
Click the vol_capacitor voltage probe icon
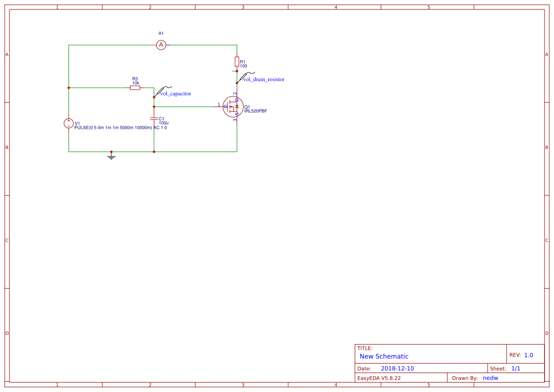(x=163, y=91)
